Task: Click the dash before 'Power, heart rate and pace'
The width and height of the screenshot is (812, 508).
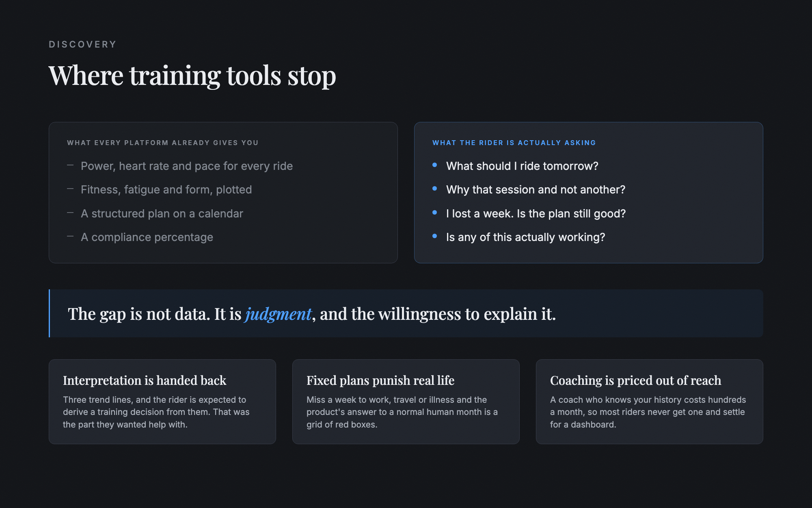Action: (70, 165)
